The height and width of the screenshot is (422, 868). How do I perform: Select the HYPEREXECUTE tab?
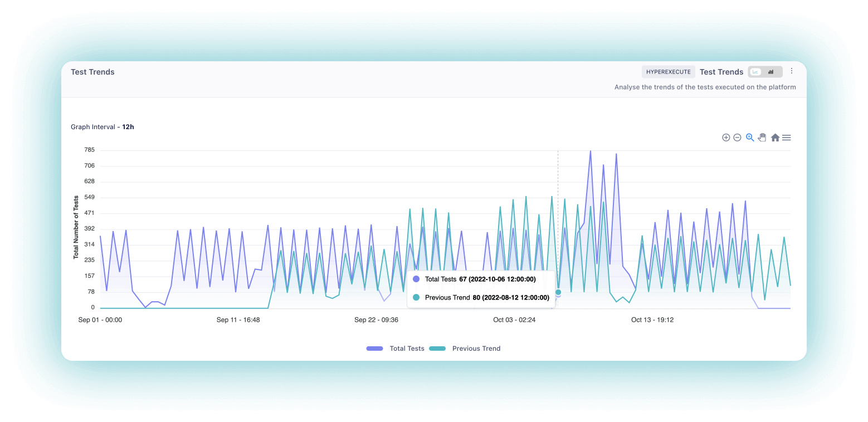668,71
